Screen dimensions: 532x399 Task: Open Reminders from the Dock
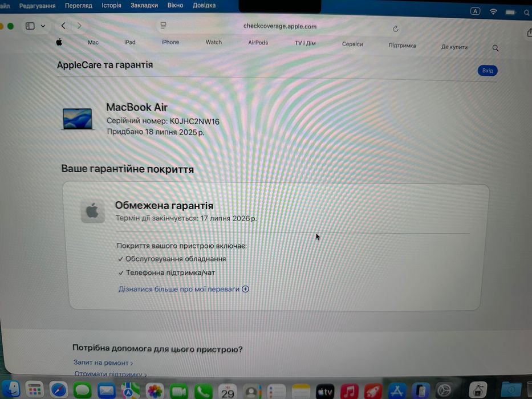276,392
